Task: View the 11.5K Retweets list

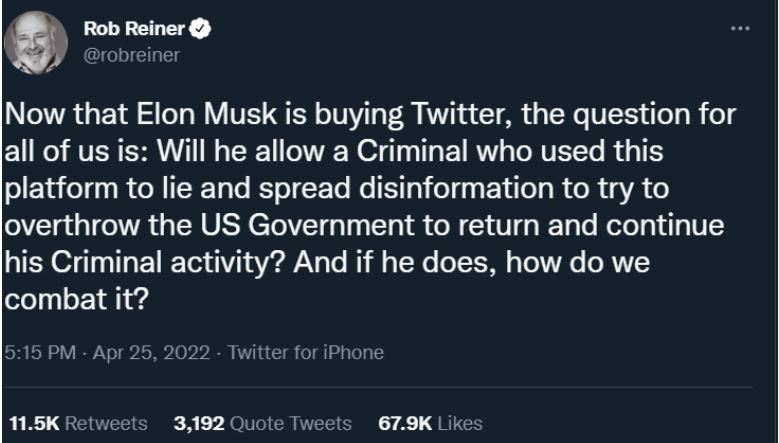Action: 78,423
